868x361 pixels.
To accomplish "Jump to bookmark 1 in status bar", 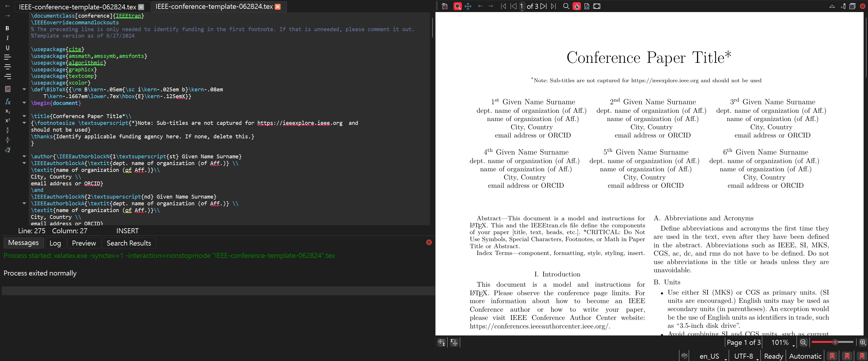I will [832, 356].
